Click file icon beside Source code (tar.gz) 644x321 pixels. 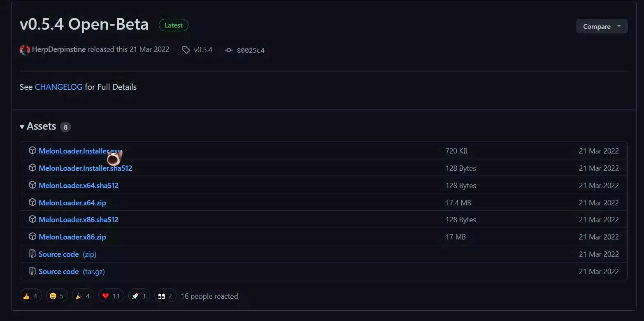(33, 271)
